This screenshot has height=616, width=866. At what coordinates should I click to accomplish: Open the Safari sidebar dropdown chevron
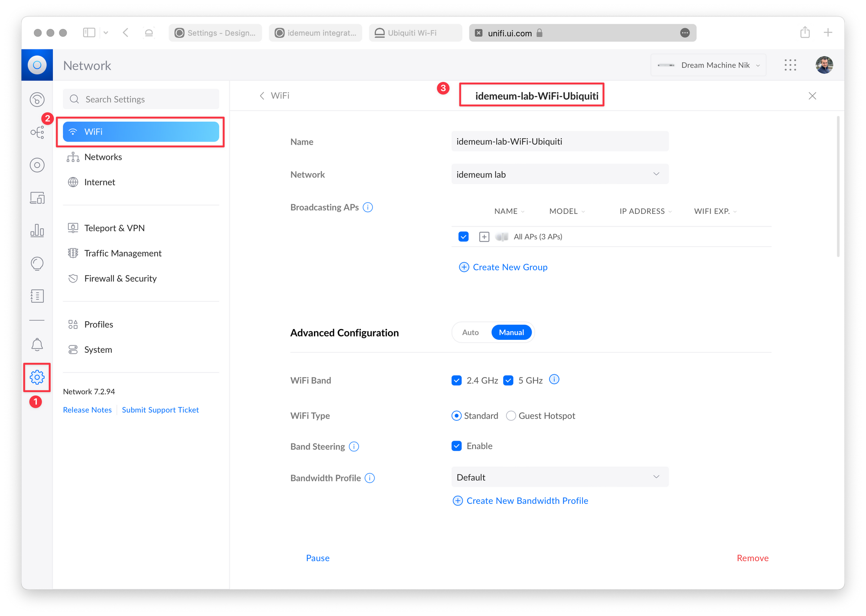coord(106,32)
